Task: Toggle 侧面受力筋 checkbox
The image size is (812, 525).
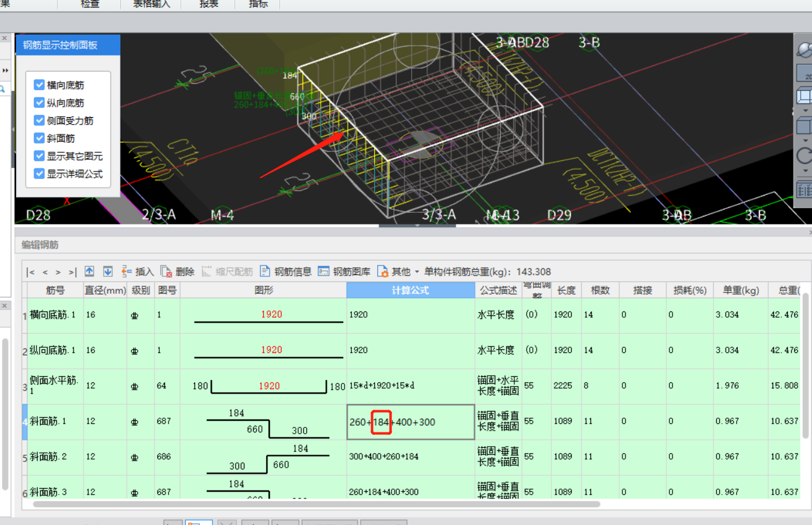Action: click(x=40, y=120)
